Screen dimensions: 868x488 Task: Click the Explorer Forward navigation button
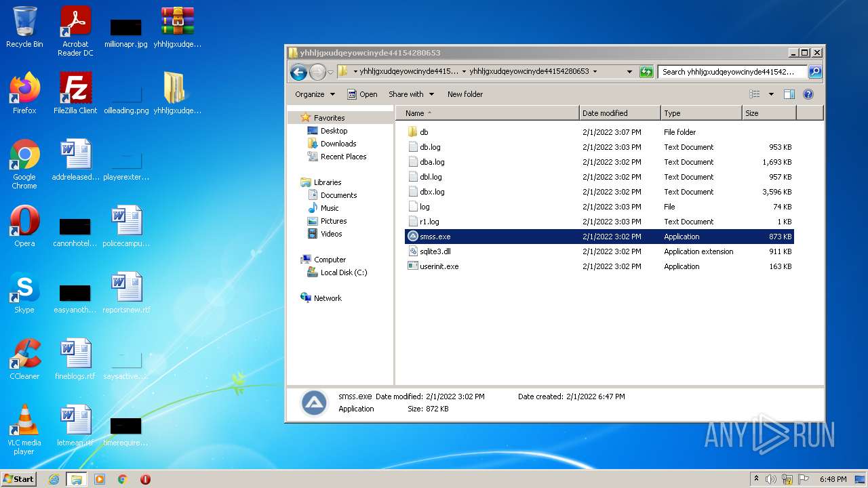pos(317,71)
